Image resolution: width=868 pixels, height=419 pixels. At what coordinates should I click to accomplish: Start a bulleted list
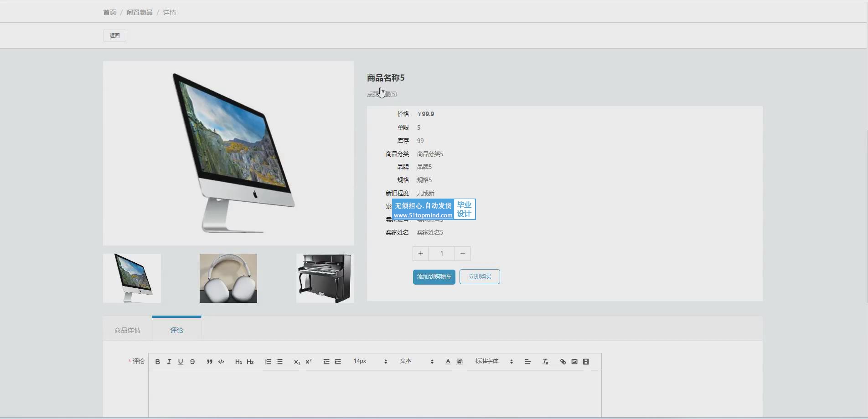click(x=279, y=362)
